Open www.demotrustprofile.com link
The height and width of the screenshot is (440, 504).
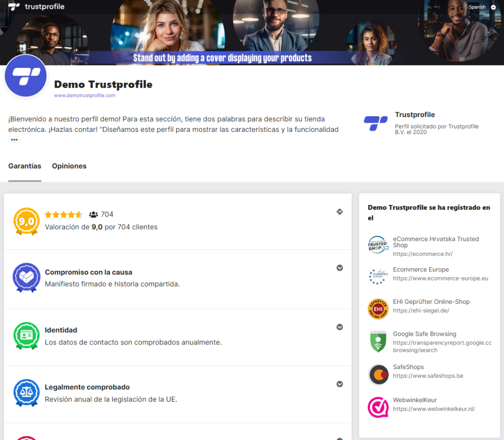tap(85, 95)
